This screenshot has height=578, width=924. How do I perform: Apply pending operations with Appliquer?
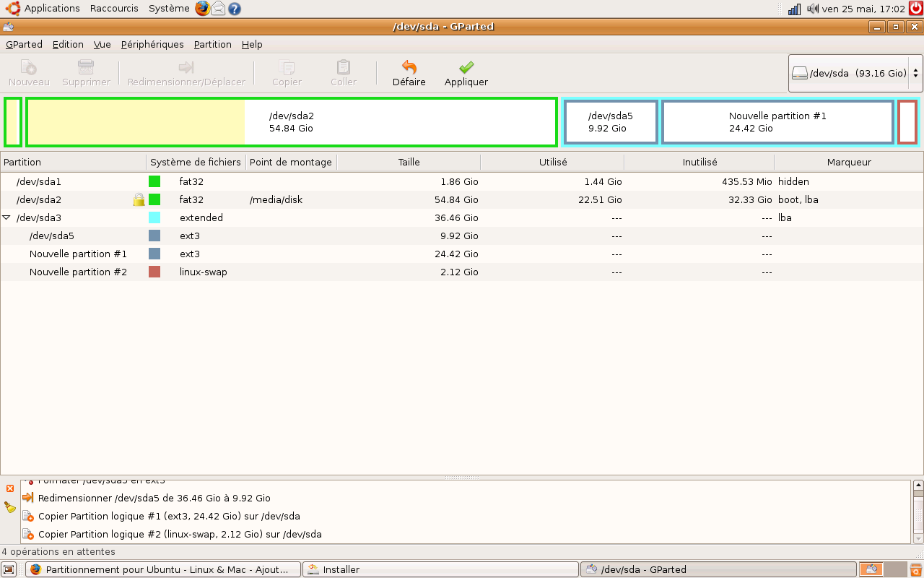(465, 72)
